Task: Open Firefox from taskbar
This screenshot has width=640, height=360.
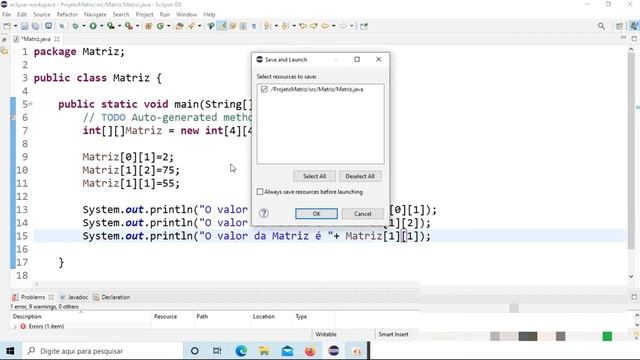Action: click(x=310, y=351)
